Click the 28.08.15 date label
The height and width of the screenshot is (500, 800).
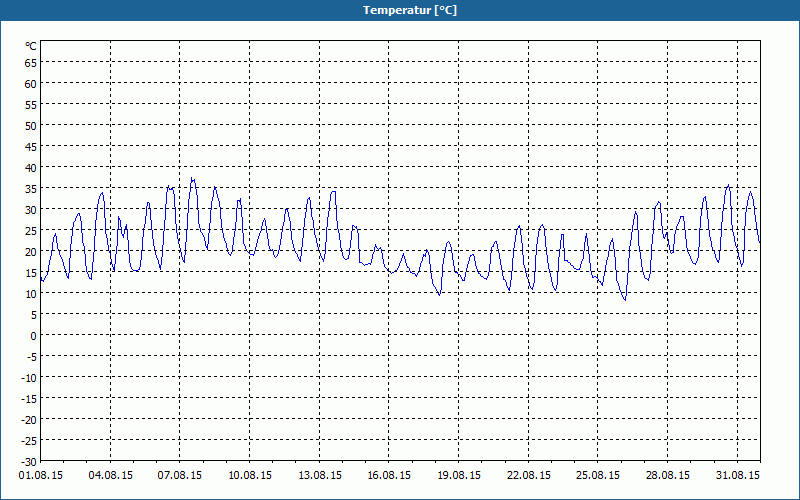tap(667, 476)
